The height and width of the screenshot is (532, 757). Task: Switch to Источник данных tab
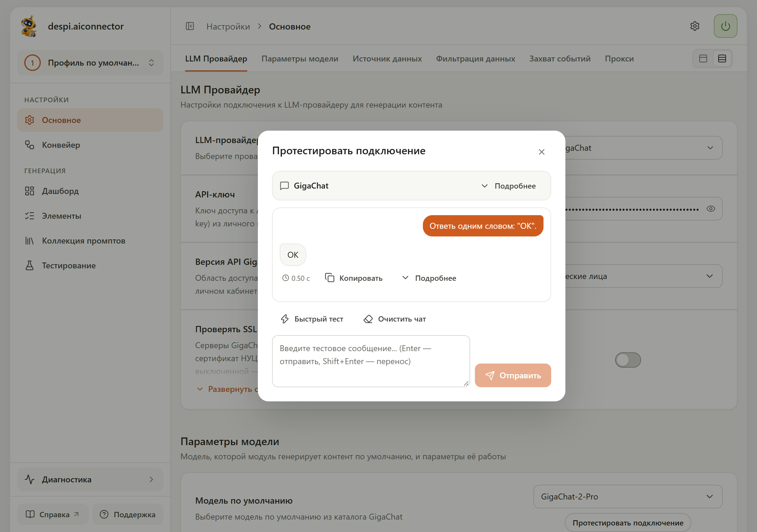(x=387, y=59)
